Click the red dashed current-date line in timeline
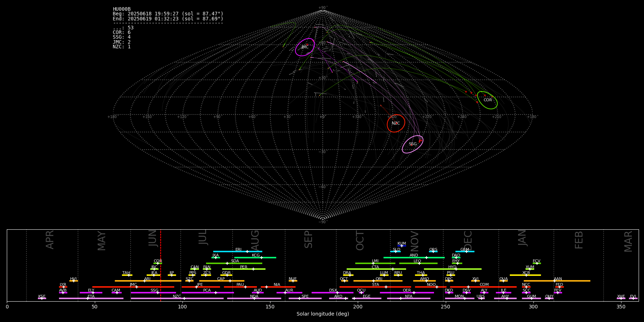This screenshot has height=322, width=644. coord(161,265)
